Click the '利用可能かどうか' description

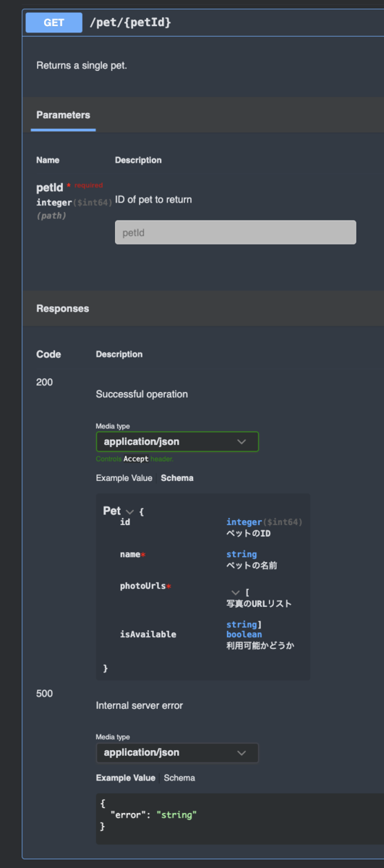[x=260, y=645]
